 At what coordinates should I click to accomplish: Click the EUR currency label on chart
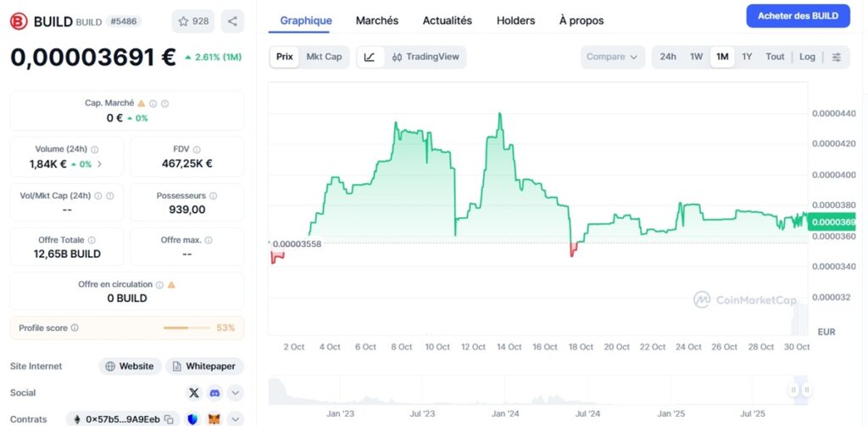(826, 332)
